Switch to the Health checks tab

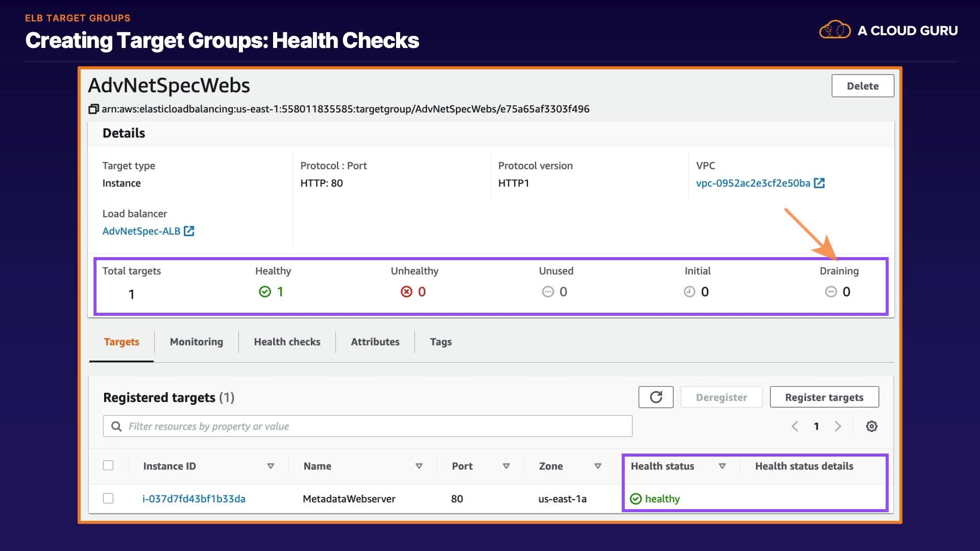pos(287,342)
